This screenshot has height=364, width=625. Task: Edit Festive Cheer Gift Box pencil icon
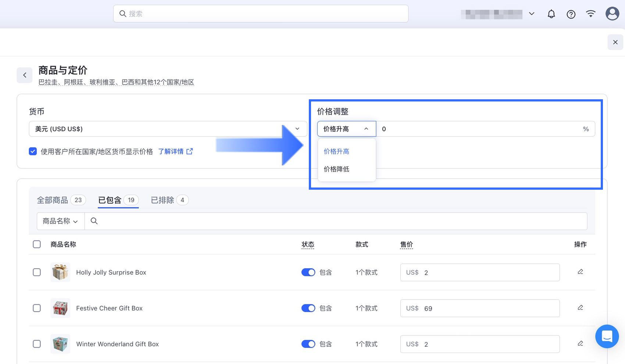tap(580, 308)
